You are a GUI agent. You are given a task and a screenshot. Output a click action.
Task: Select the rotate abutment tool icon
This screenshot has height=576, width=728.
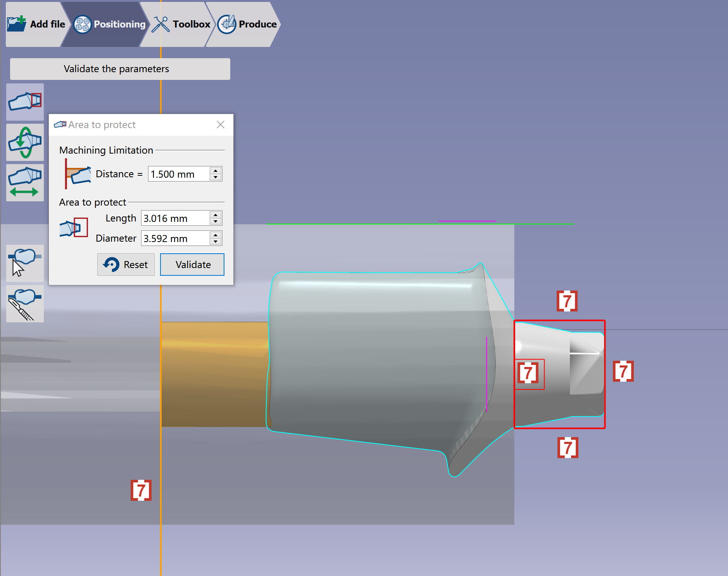[x=25, y=142]
